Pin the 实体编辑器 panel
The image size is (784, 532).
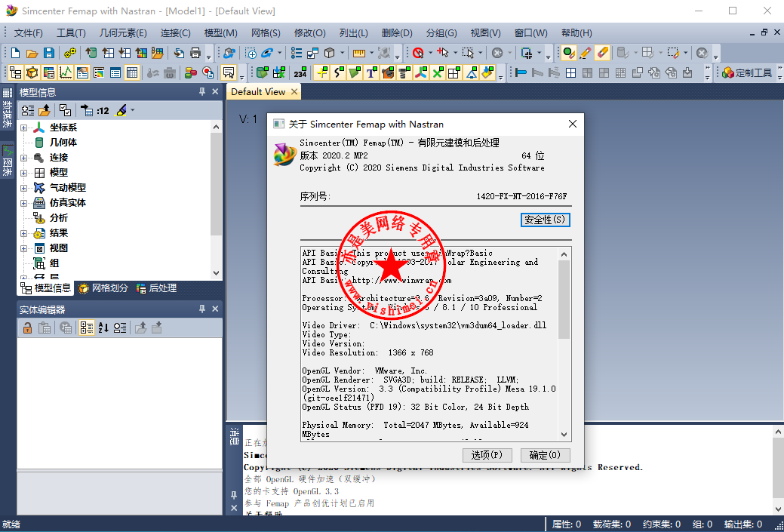(x=202, y=309)
